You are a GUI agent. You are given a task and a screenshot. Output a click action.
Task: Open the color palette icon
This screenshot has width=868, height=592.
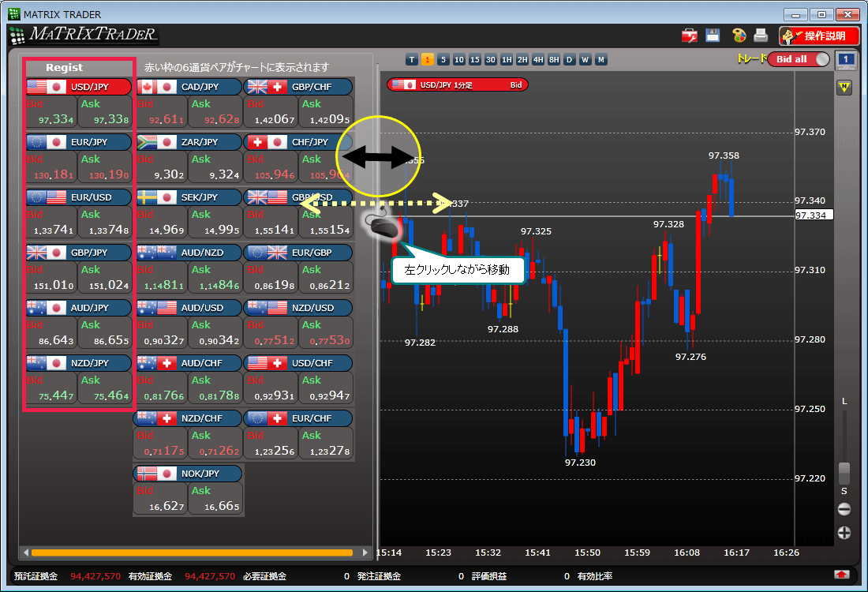(x=739, y=36)
